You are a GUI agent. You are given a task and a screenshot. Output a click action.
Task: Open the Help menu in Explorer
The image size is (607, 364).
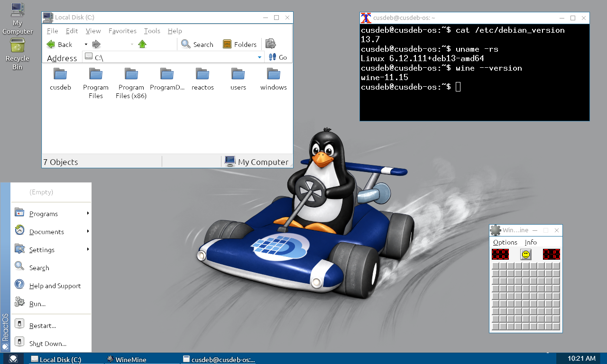175,31
